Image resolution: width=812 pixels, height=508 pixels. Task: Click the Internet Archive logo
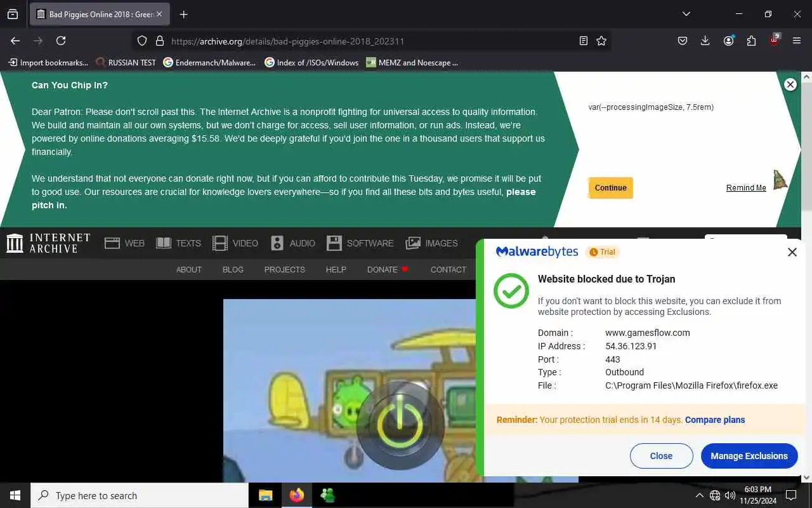pyautogui.click(x=48, y=243)
